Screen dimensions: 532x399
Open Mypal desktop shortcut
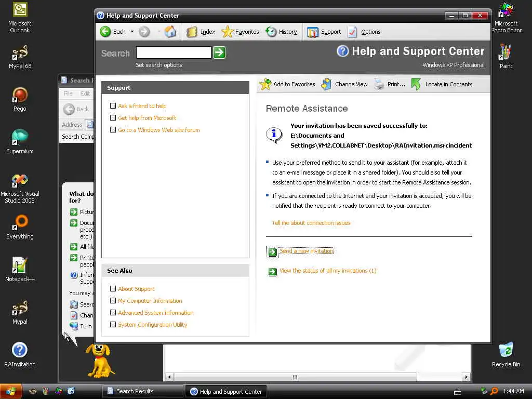click(20, 312)
